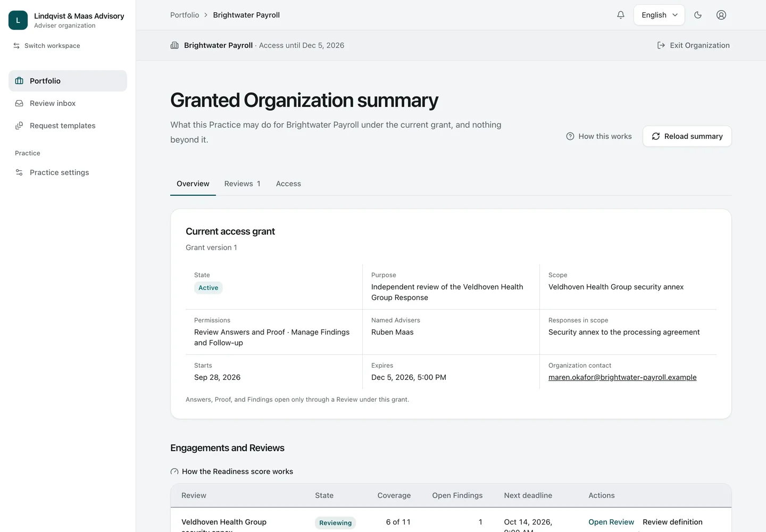Click the Readiness score gauge icon
The height and width of the screenshot is (532, 766).
pyautogui.click(x=174, y=471)
